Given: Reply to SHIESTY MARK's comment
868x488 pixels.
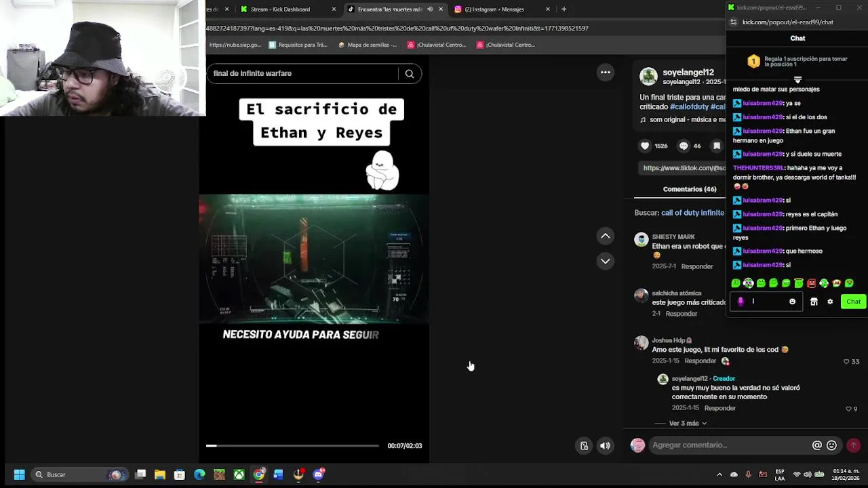Looking at the screenshot, I should pyautogui.click(x=697, y=267).
